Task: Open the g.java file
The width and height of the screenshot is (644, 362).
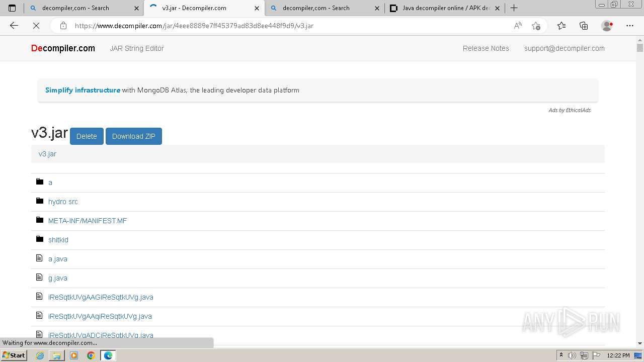Action: [58, 278]
